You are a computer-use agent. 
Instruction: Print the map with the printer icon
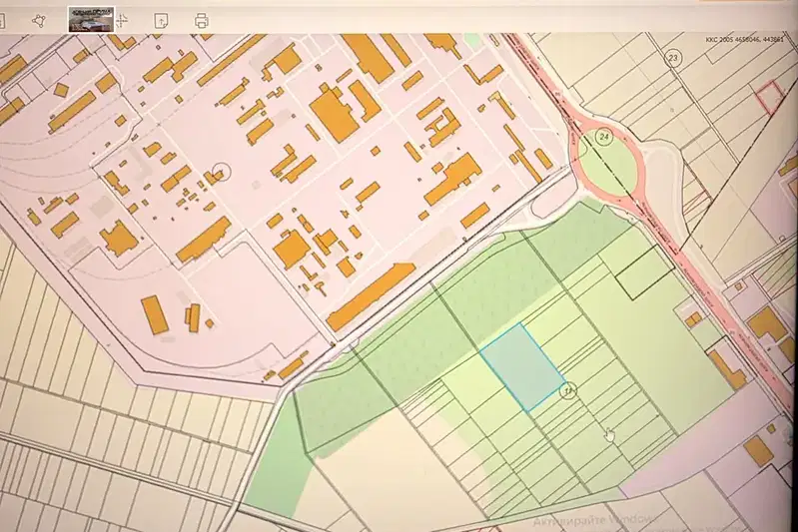pos(202,21)
